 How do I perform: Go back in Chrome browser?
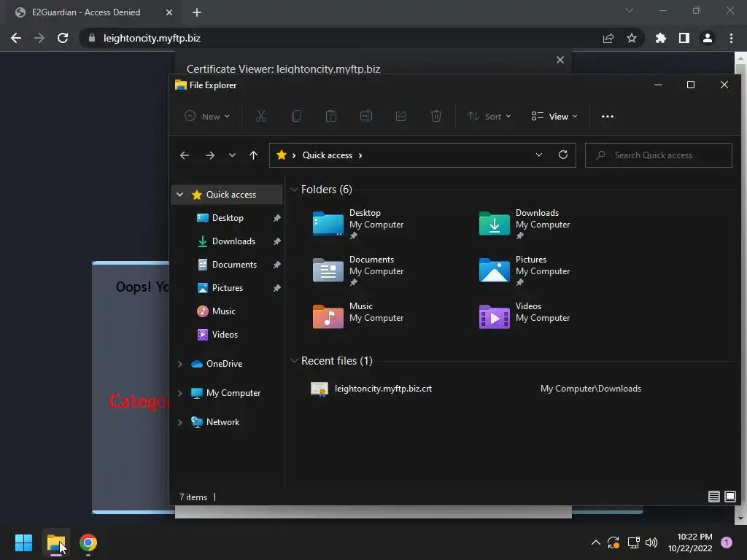(x=16, y=38)
